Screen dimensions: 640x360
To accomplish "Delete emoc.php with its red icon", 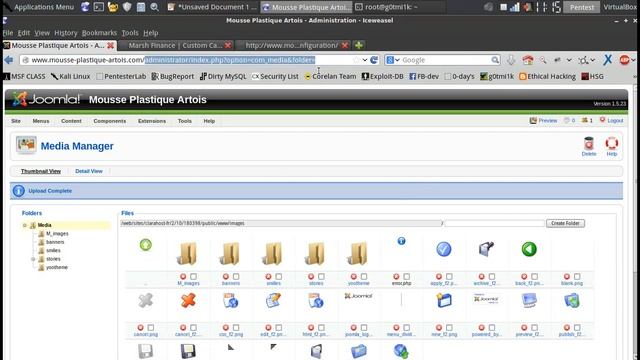I will click(396, 277).
